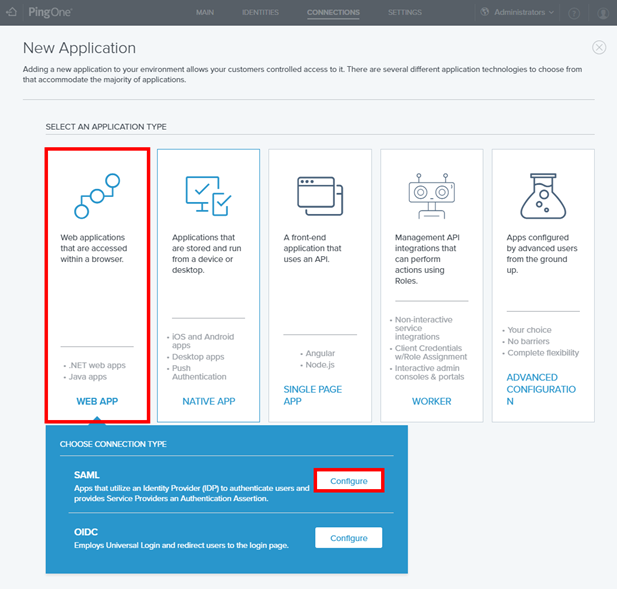Go to the Settings tab
The image size is (617, 589).
pyautogui.click(x=404, y=13)
